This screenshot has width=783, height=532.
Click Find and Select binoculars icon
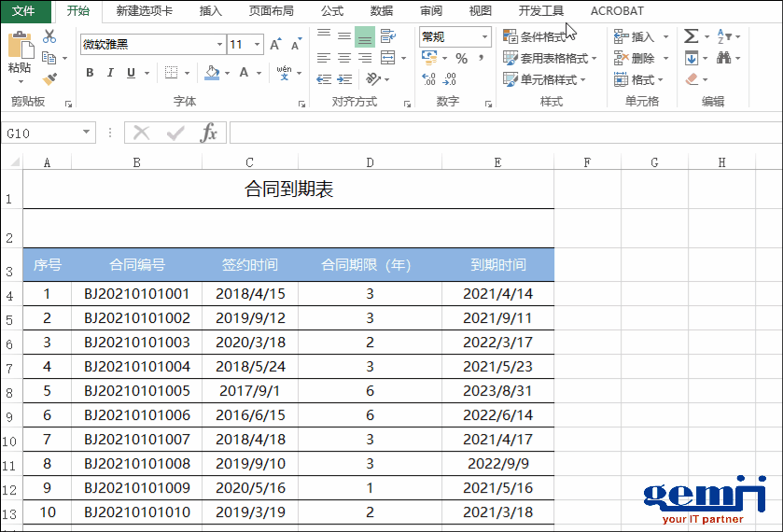(x=723, y=58)
